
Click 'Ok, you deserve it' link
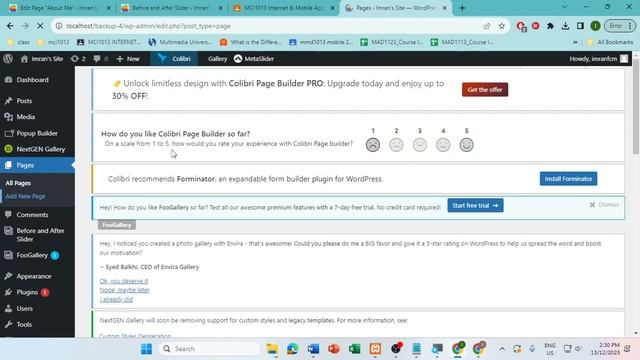point(124,281)
